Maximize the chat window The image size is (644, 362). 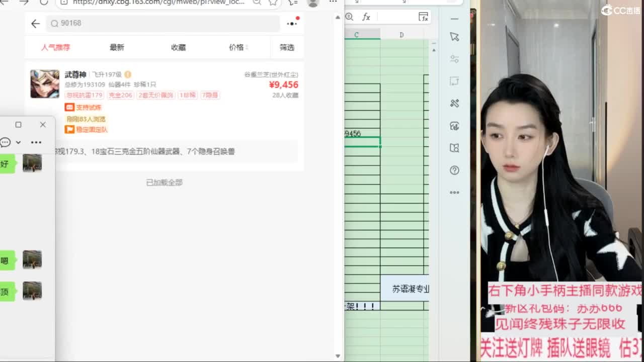18,125
